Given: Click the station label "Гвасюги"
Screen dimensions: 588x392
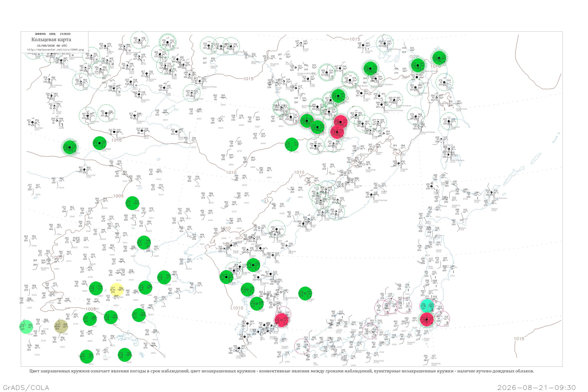Looking at the screenshot, I should (379, 152).
